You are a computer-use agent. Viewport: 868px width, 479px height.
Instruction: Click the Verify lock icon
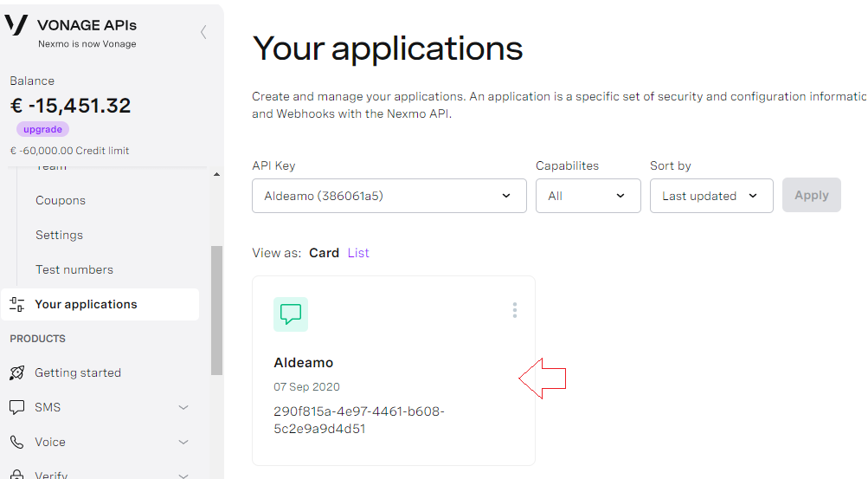(x=17, y=475)
